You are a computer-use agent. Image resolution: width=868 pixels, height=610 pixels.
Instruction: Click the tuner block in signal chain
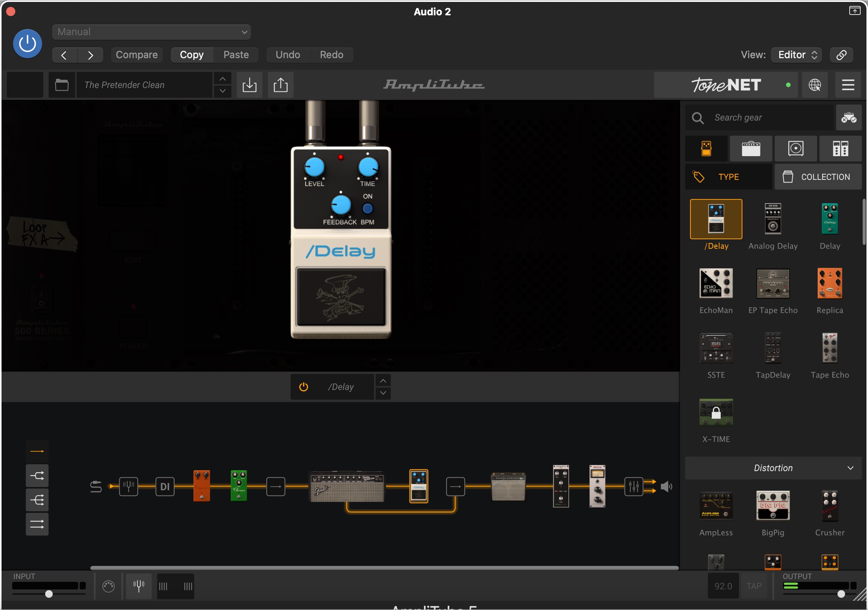128,487
